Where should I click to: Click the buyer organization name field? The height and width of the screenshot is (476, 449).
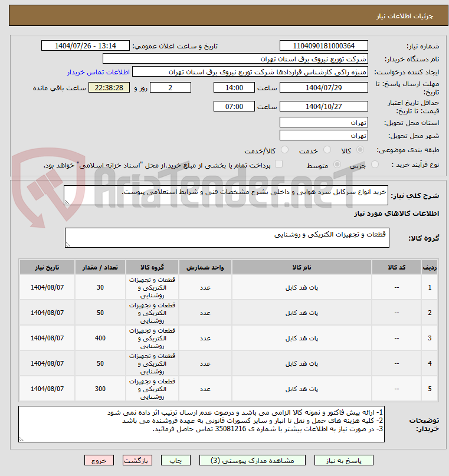[235, 58]
